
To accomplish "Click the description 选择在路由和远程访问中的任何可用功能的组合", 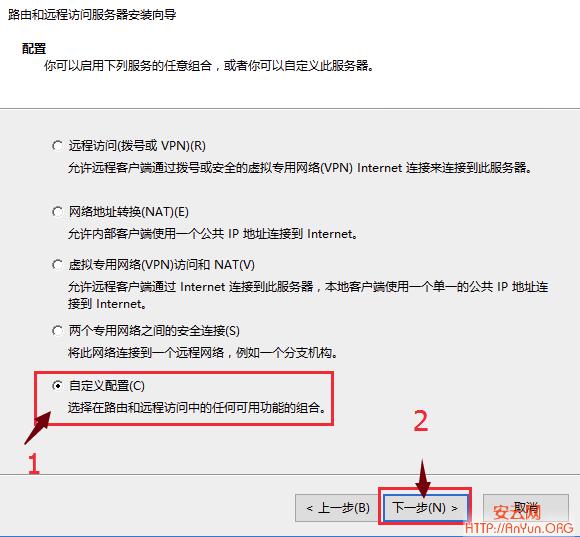I will (x=197, y=408).
